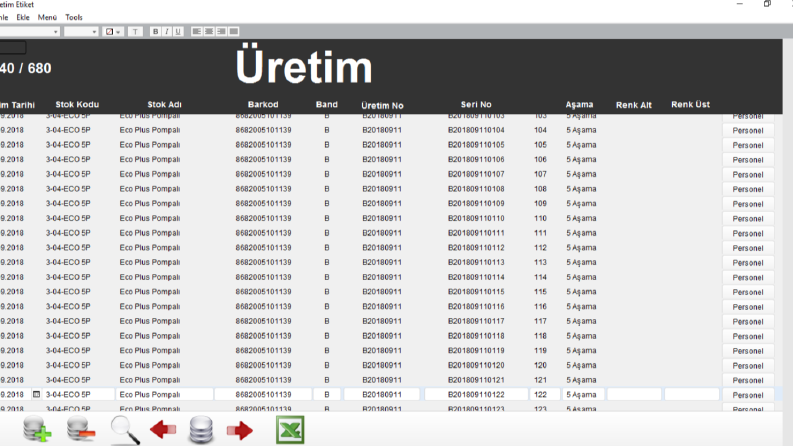Screen dimensions: 793x446
Task: Click the delete database record icon
Action: [x=80, y=429]
